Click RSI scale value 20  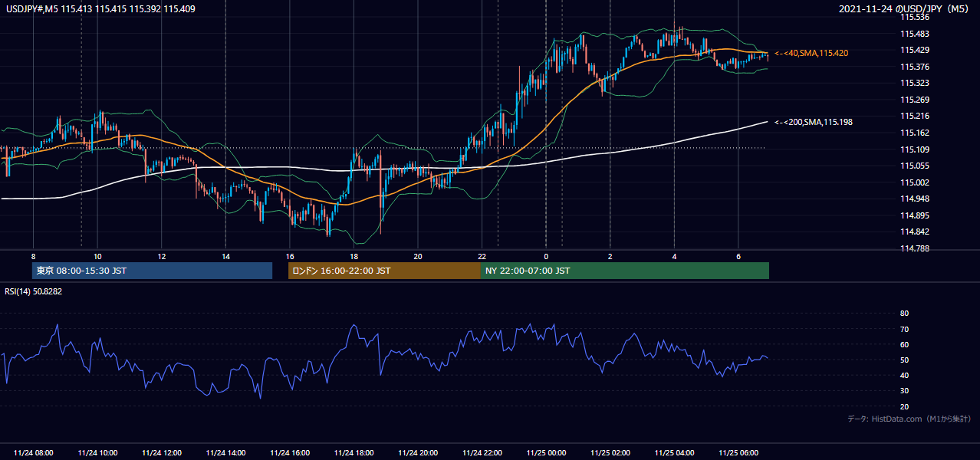(x=904, y=406)
